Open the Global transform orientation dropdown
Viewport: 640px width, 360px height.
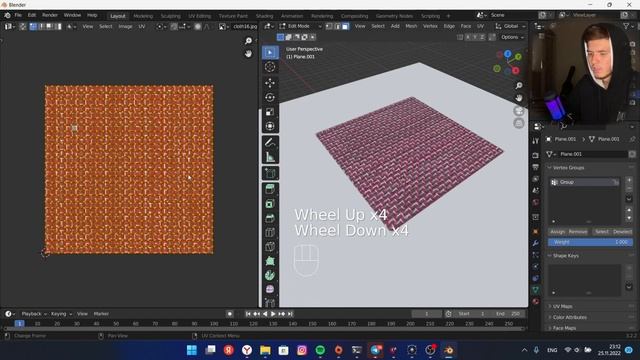point(509,26)
